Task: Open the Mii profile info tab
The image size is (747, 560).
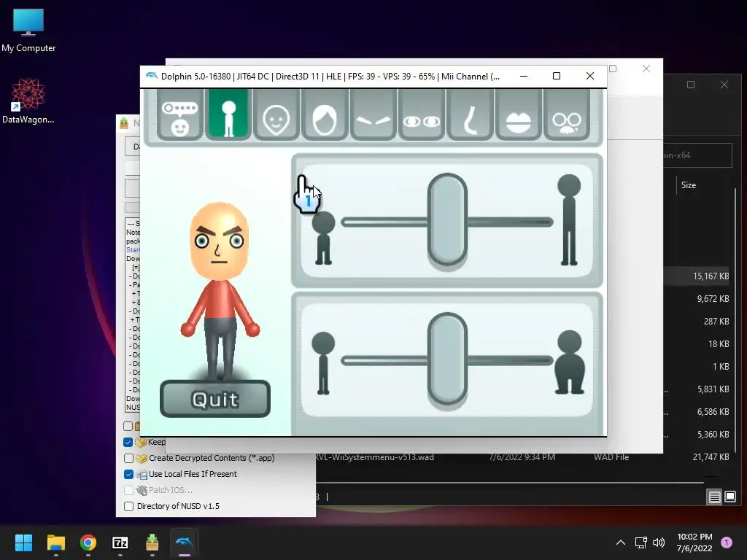Action: click(180, 114)
